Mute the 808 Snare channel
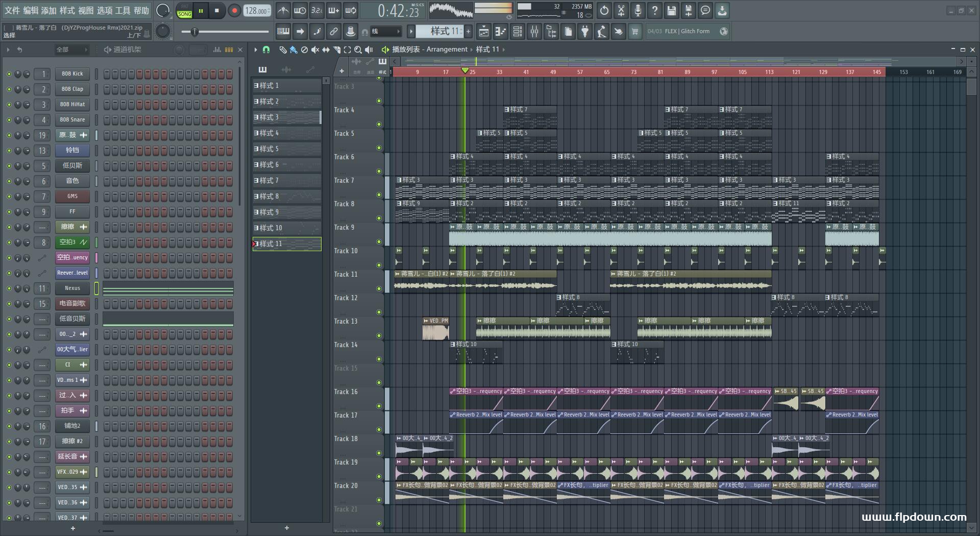This screenshot has width=980, height=536. tap(9, 120)
